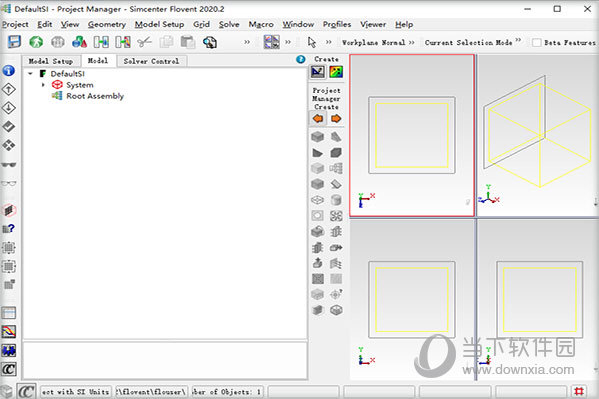
Task: Select the Root Assembly tree item
Action: 95,96
